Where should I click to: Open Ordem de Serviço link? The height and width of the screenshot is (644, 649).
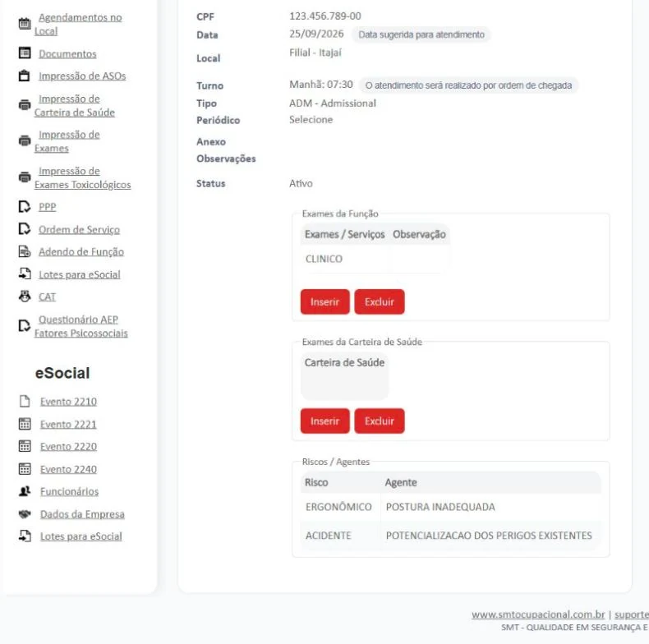point(80,230)
